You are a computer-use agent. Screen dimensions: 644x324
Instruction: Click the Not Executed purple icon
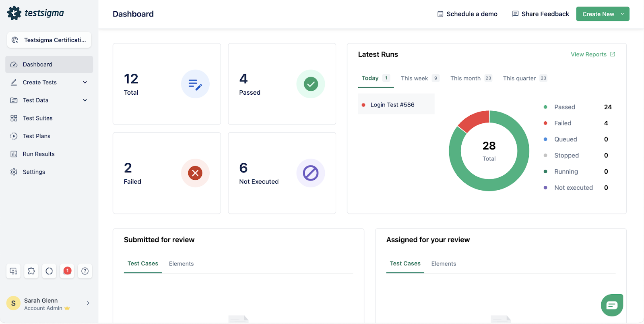pos(311,173)
